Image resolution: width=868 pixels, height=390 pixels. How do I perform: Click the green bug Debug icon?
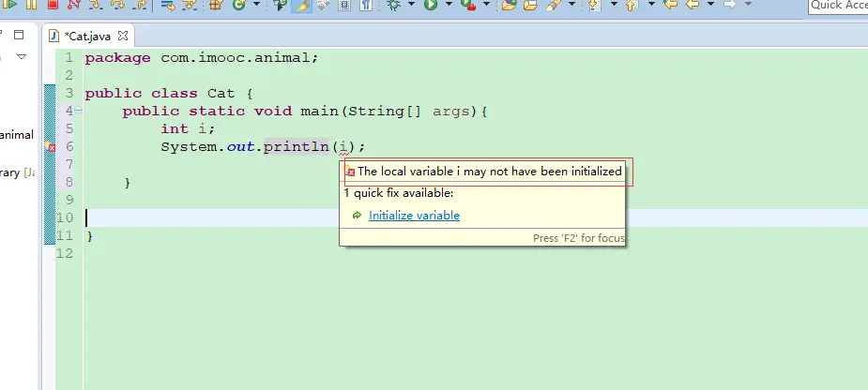[393, 5]
